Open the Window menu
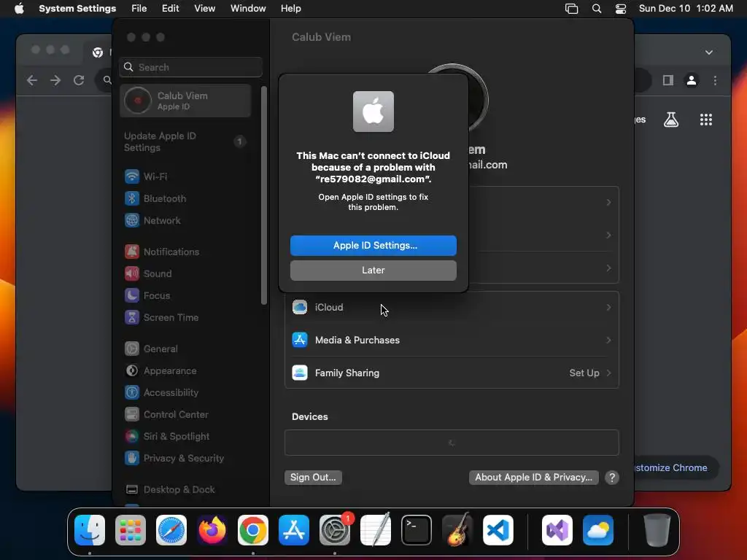 coord(248,9)
